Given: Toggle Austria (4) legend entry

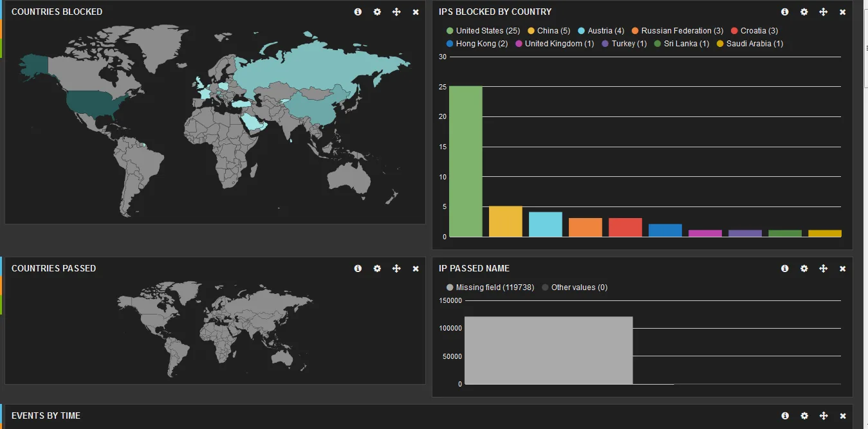Looking at the screenshot, I should coord(601,31).
